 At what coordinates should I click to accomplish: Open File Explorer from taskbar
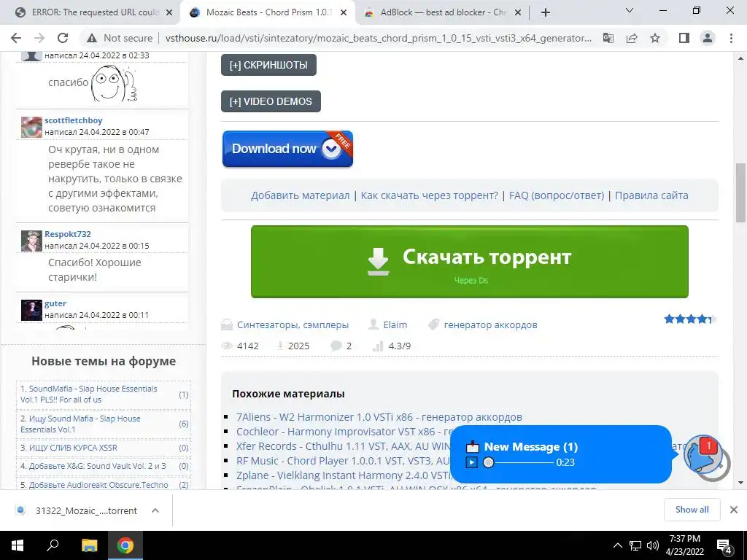tap(89, 545)
